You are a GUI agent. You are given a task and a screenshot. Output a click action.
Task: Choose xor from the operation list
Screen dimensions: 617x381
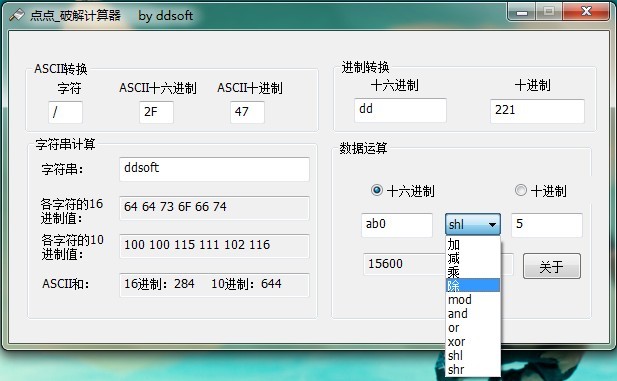473,342
